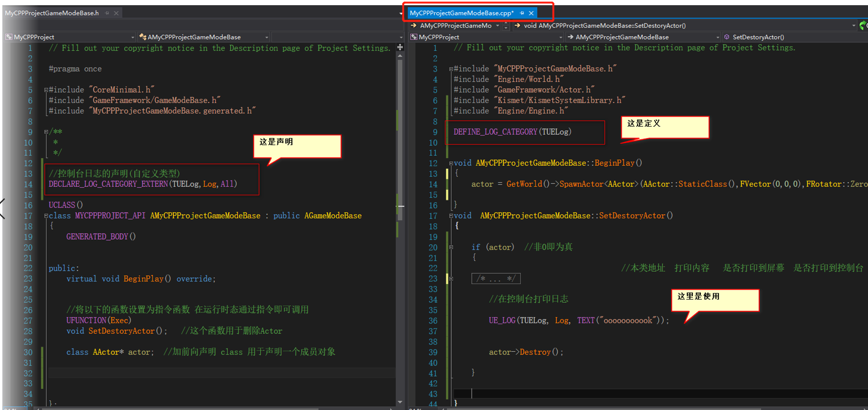
Task: Collapse the if (actor) block at line 20
Action: point(451,247)
